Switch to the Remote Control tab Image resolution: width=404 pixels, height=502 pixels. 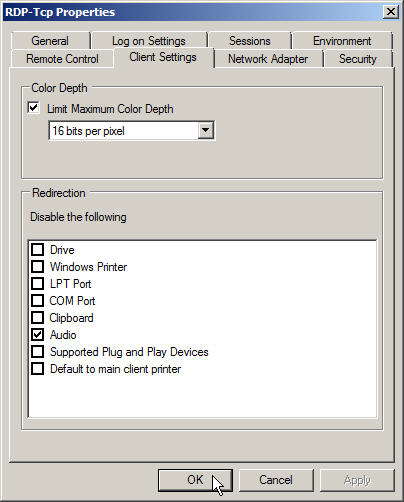click(62, 59)
